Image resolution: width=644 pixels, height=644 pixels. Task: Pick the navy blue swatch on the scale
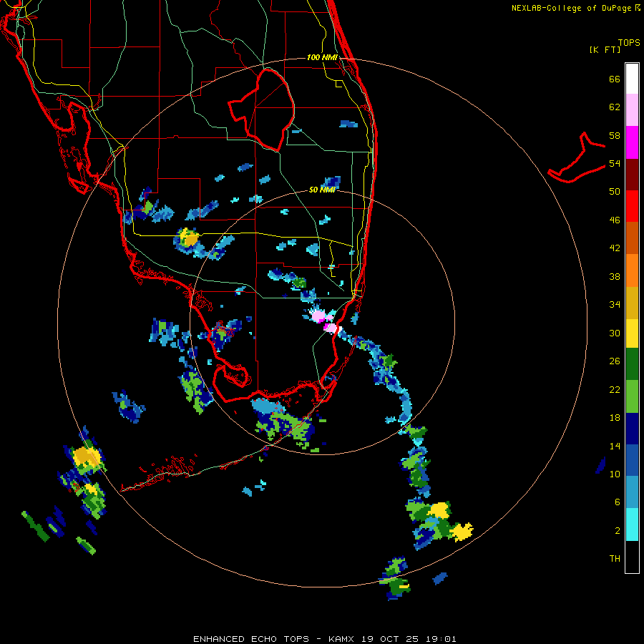click(x=632, y=429)
